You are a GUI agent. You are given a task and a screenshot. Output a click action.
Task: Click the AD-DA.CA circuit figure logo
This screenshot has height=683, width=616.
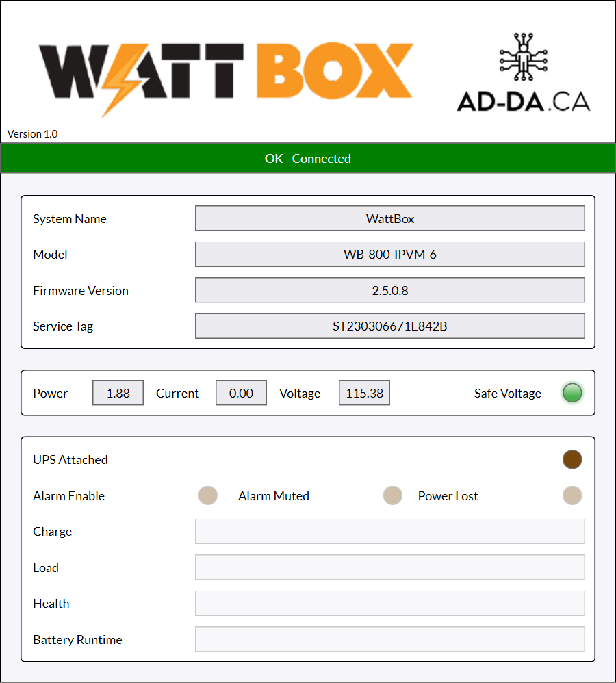tap(524, 72)
